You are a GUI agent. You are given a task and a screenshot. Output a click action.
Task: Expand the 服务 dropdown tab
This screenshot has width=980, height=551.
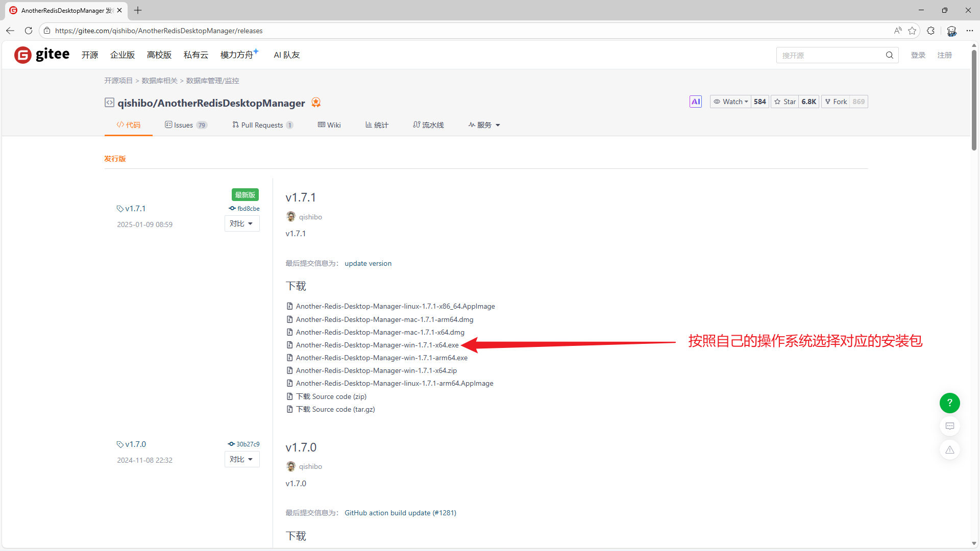click(484, 125)
